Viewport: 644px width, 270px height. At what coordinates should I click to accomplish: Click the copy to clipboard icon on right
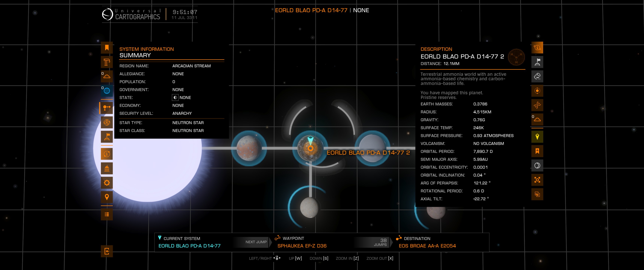point(537,194)
